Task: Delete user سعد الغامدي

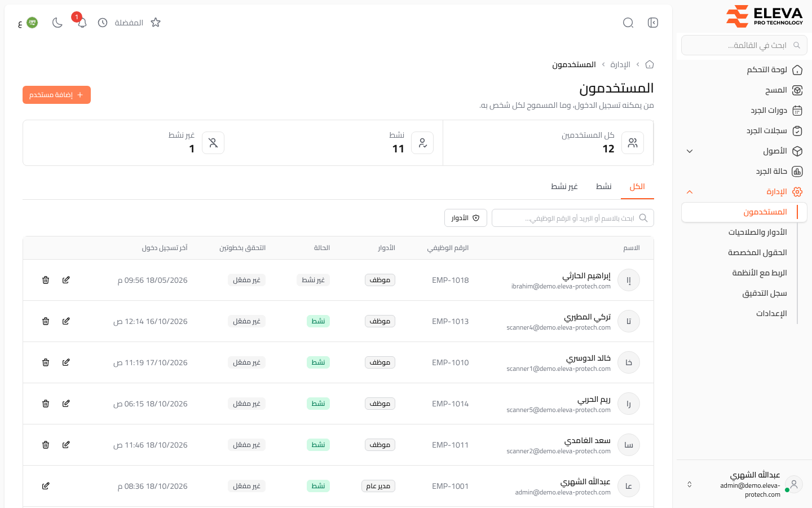Action: 46,445
